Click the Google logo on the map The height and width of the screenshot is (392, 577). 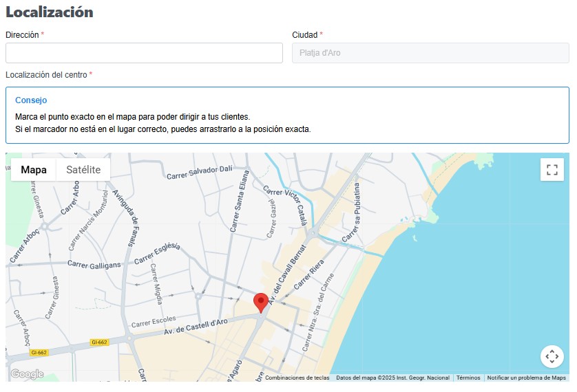click(27, 374)
